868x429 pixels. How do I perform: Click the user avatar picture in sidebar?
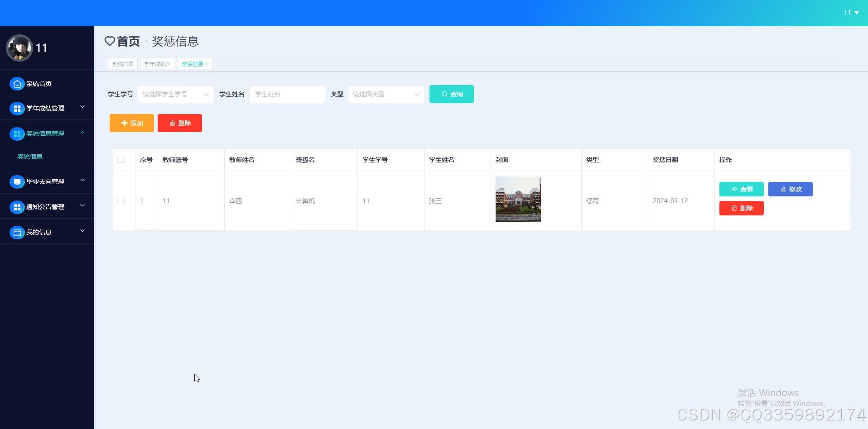(x=19, y=48)
